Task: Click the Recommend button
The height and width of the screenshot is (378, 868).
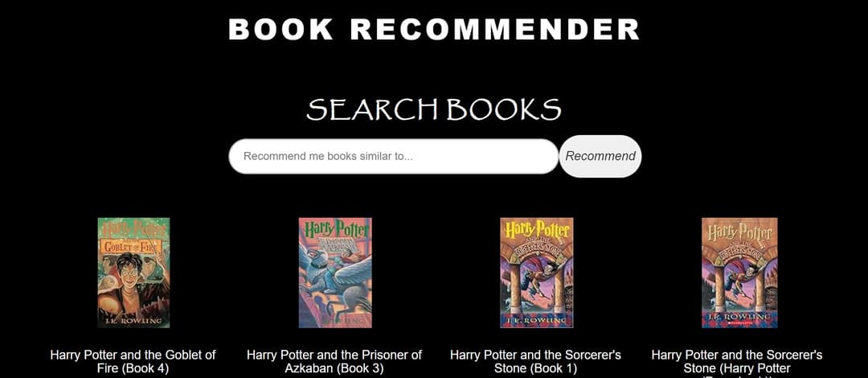Action: pyautogui.click(x=600, y=156)
